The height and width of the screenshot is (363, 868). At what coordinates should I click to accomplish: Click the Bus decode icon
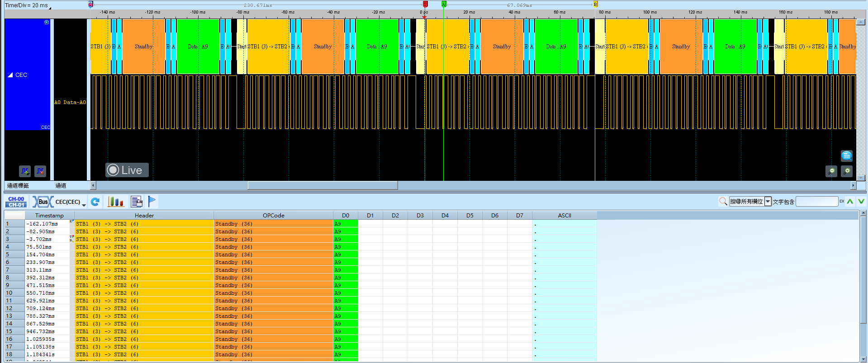click(x=43, y=202)
